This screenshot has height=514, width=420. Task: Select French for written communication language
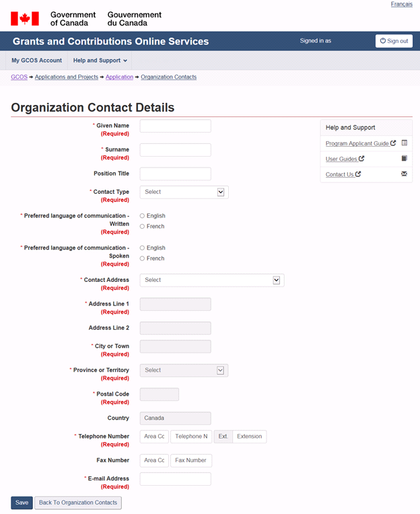point(142,227)
